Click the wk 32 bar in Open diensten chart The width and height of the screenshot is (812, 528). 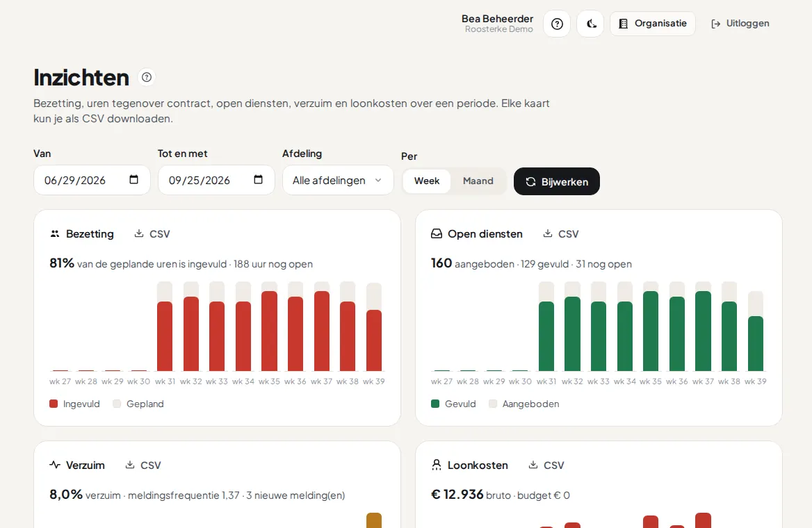pos(572,334)
